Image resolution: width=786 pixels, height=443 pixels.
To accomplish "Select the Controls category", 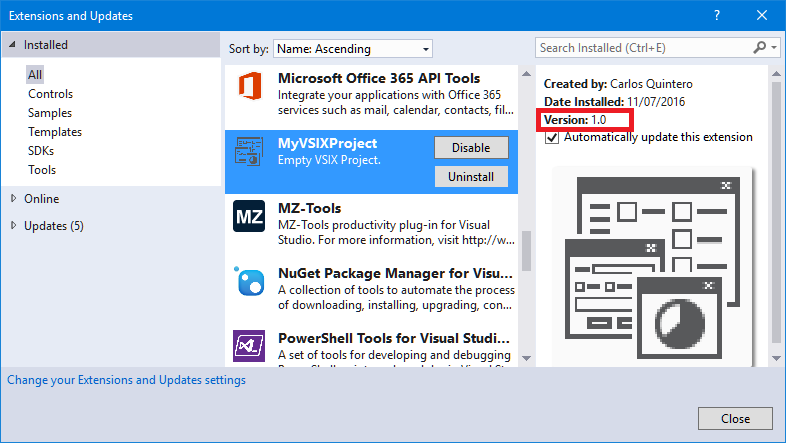I will point(50,94).
